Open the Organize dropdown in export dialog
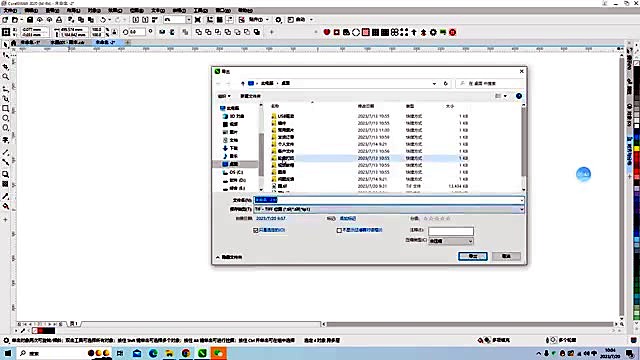Screen dimensions: 640x360 point(224,96)
